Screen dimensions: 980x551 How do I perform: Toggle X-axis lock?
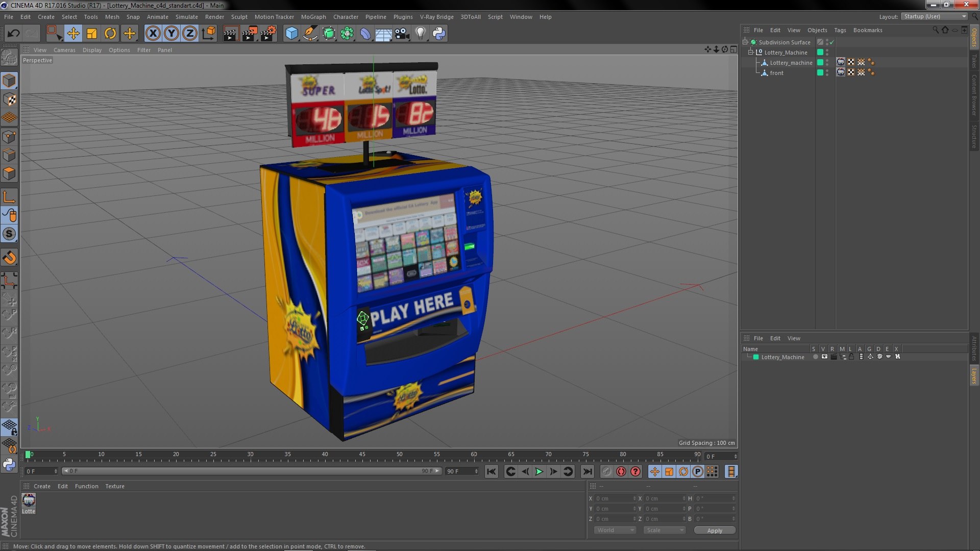click(x=153, y=34)
